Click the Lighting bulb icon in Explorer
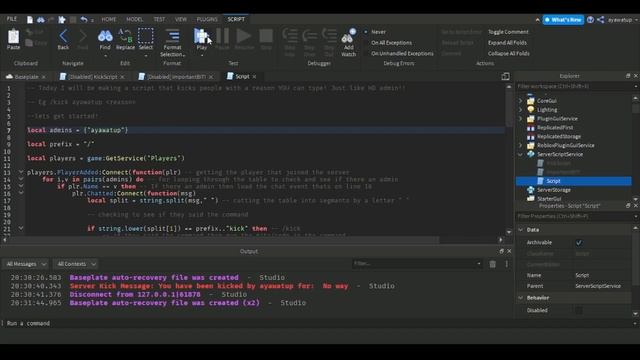 530,110
